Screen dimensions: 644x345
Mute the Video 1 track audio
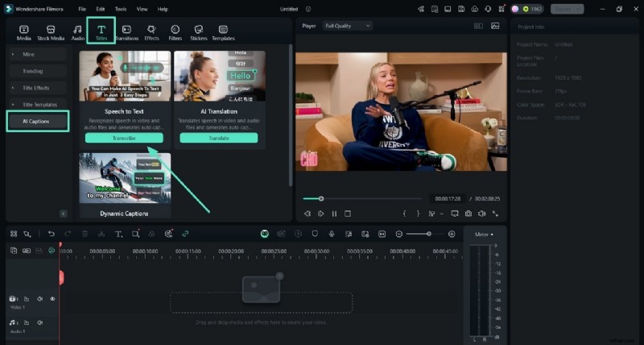coord(39,299)
